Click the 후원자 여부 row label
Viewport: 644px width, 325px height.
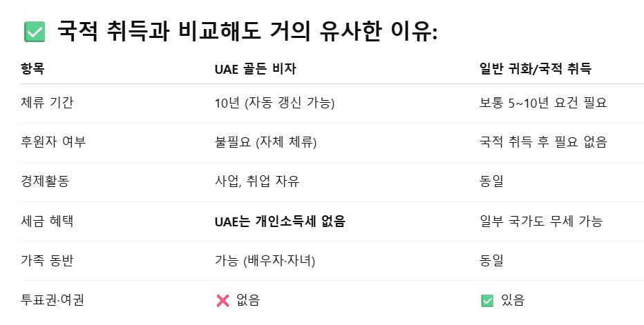pyautogui.click(x=53, y=142)
